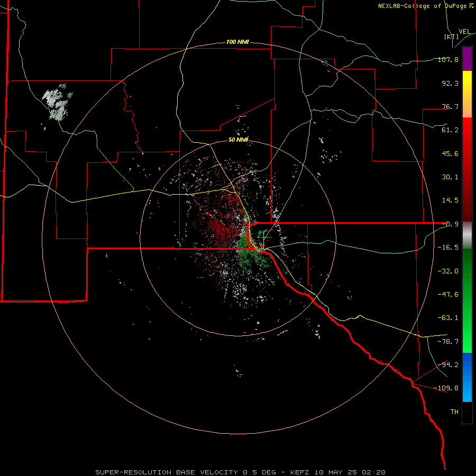
Task: Click the 76.7 scale value
Action: [450, 106]
